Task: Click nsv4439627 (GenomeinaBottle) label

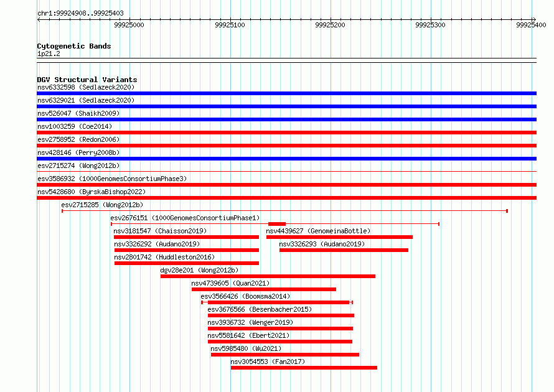Action: (318, 231)
